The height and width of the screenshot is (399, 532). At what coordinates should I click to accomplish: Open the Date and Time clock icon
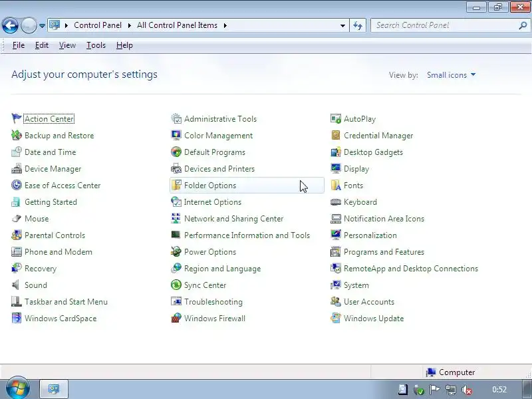[x=16, y=152]
